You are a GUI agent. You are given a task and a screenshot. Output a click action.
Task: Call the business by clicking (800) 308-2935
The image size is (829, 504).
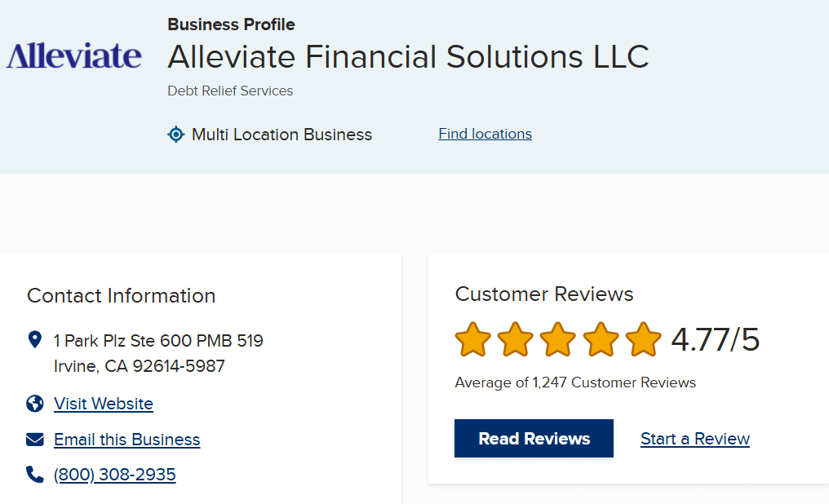114,474
